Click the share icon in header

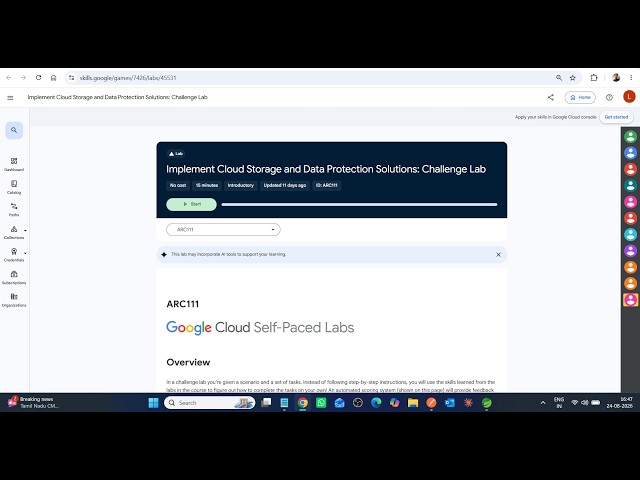click(x=551, y=97)
